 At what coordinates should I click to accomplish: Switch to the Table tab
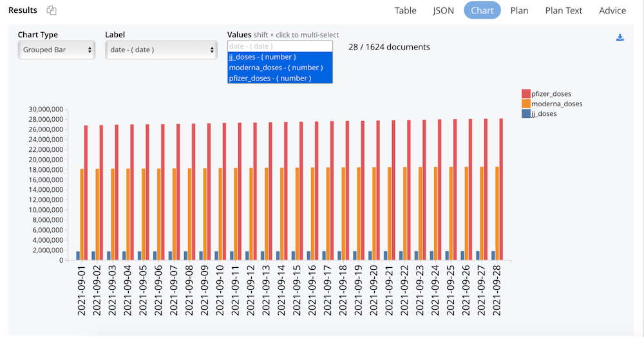coord(405,11)
